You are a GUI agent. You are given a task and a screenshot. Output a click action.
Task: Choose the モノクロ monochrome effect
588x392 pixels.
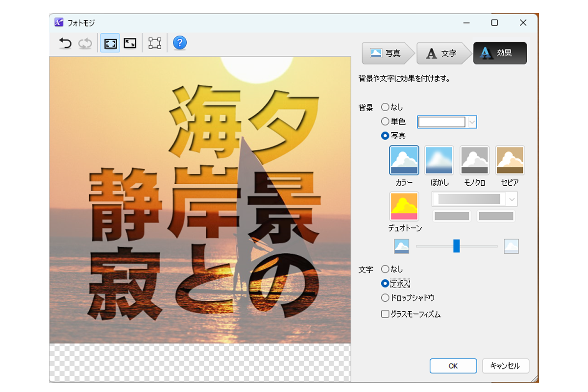[474, 161]
